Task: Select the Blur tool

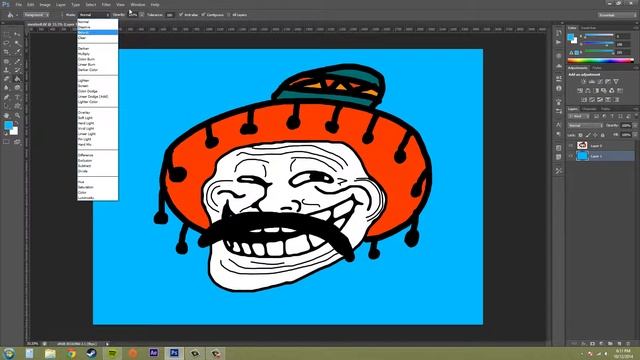Action: (6, 88)
